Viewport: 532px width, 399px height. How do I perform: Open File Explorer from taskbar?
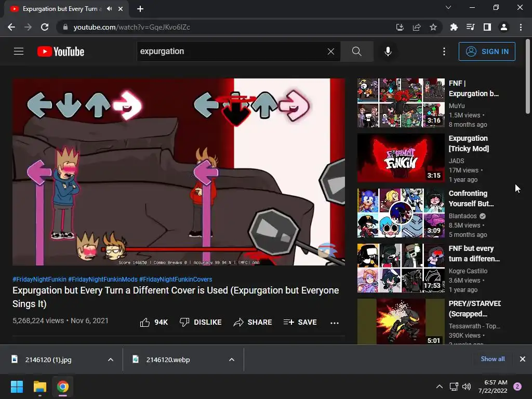coord(39,387)
